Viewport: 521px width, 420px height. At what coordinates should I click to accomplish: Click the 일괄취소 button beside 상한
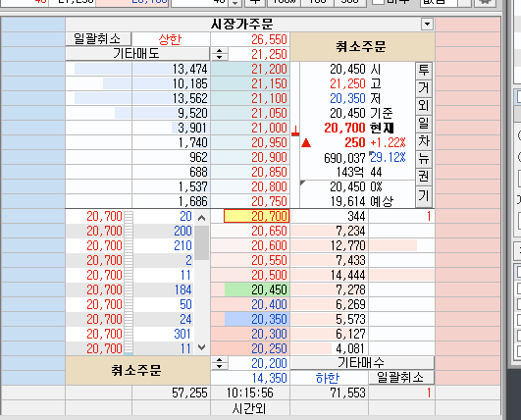click(98, 39)
